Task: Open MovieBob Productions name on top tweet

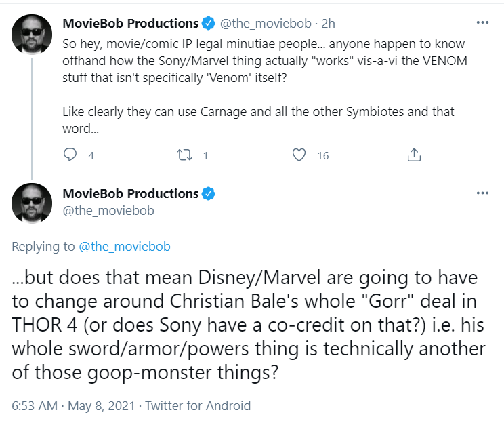Action: coord(131,24)
